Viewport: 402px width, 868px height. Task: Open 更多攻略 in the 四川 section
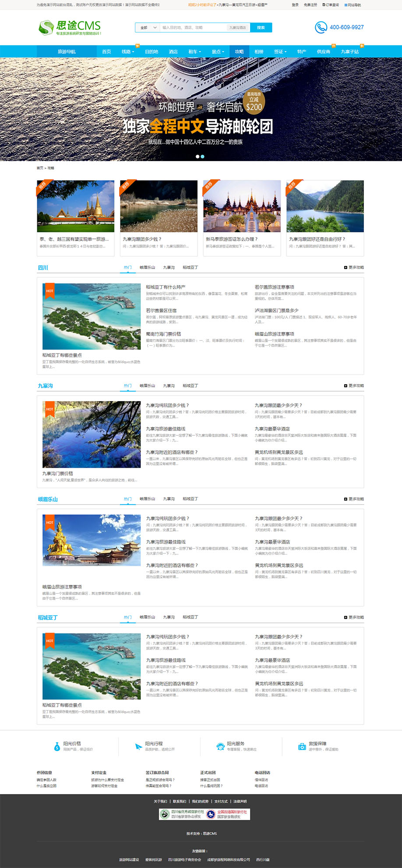(x=354, y=267)
